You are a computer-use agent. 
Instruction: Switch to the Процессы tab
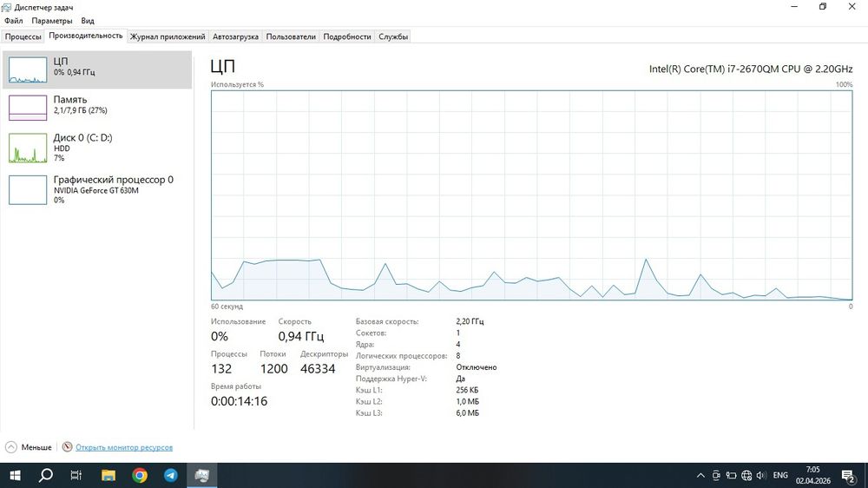pyautogui.click(x=23, y=36)
